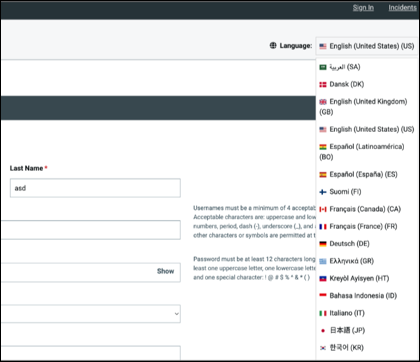Image resolution: width=420 pixels, height=362 pixels.
Task: Click the France flag icon
Action: 323,227
